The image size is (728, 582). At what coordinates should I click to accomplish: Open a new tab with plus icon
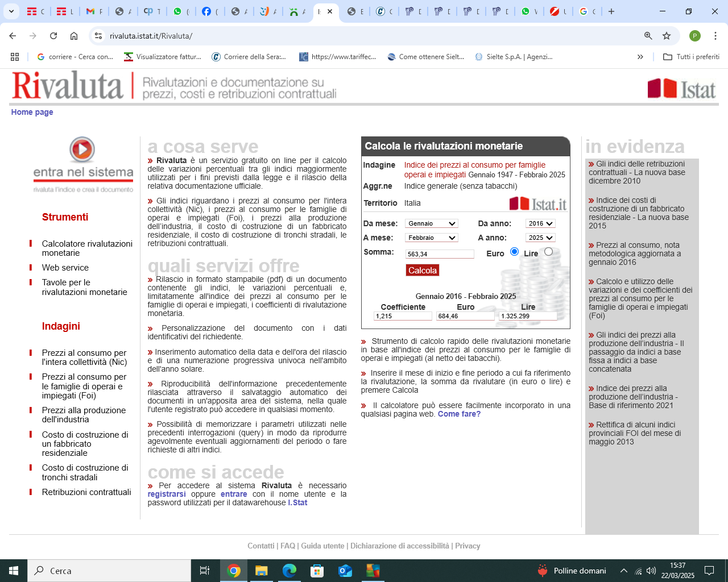(x=611, y=11)
